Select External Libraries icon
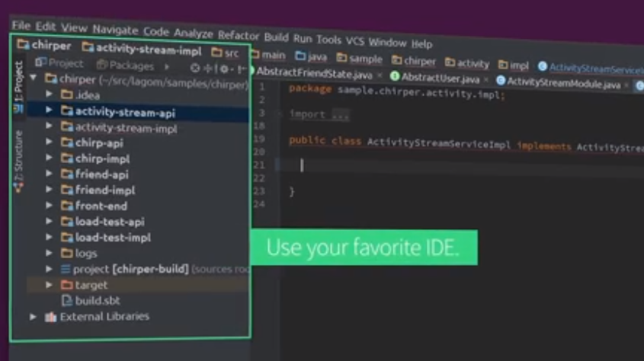The height and width of the screenshot is (361, 644). point(50,317)
